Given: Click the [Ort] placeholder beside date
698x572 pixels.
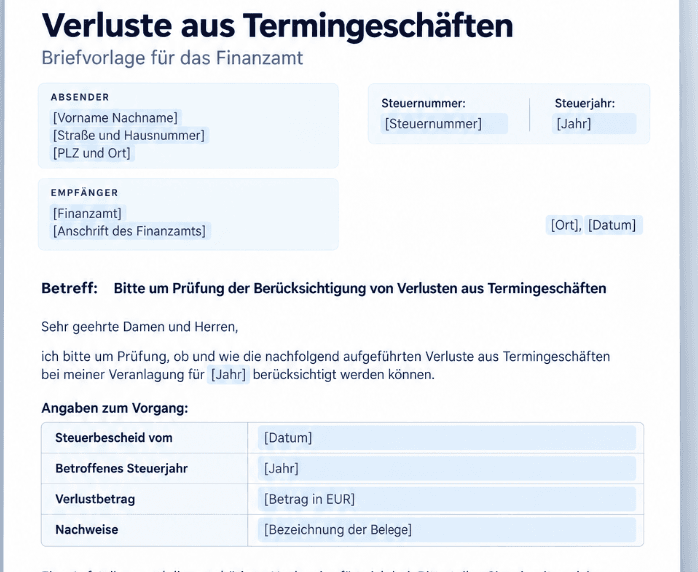Looking at the screenshot, I should [564, 225].
